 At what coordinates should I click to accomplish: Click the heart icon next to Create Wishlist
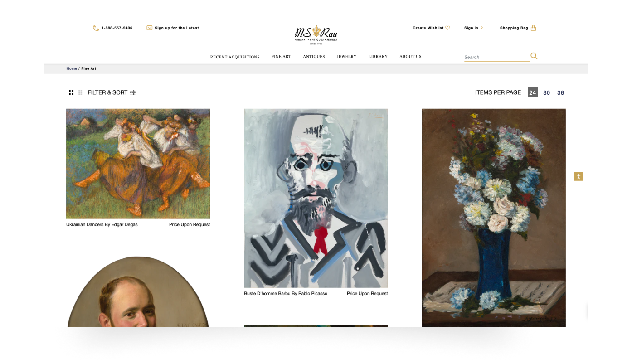(x=447, y=28)
